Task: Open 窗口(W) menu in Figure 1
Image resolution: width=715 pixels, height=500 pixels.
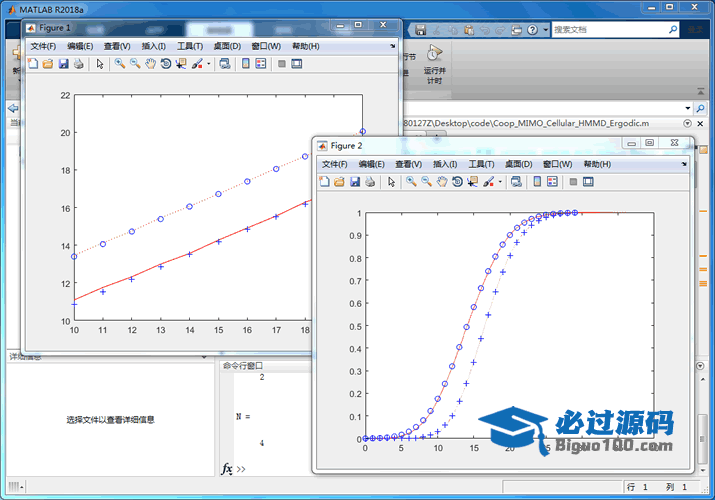Action: click(266, 46)
